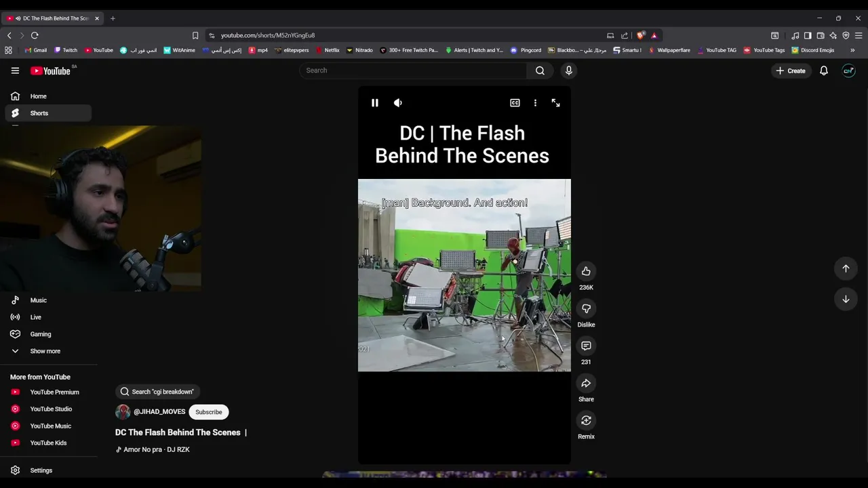This screenshot has width=868, height=488.
Task: Close the DC The Flash Behind The Scenes tab
Action: pyautogui.click(x=97, y=18)
